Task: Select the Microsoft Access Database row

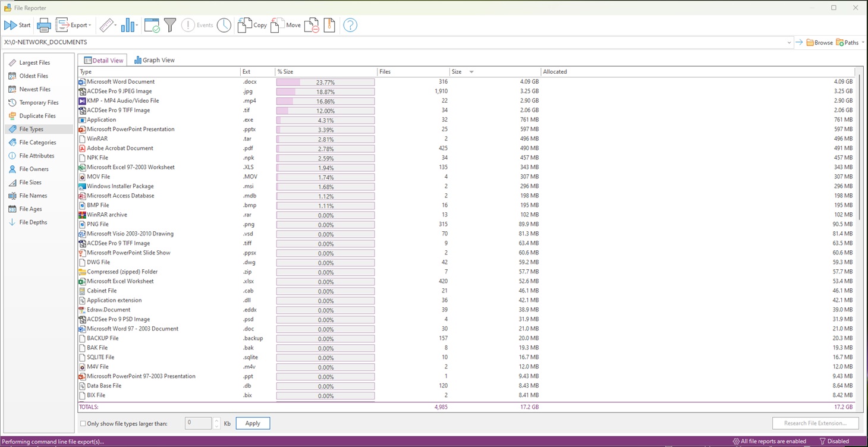Action: (x=467, y=196)
